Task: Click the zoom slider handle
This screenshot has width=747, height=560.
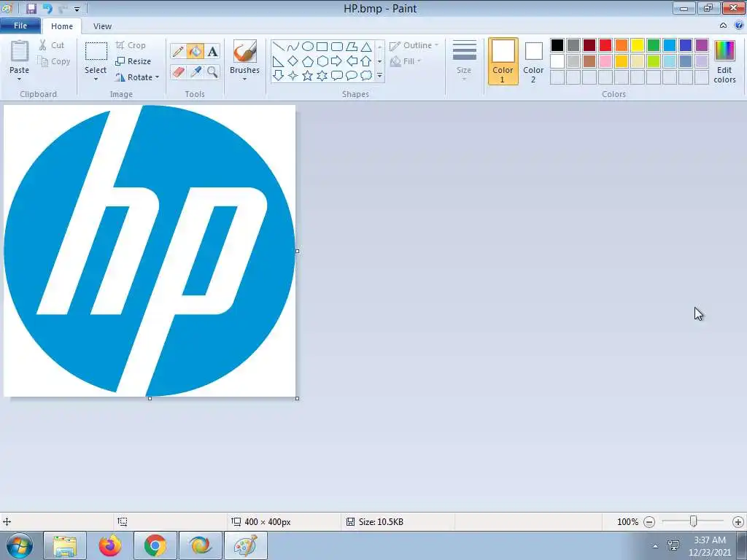Action: (694, 522)
